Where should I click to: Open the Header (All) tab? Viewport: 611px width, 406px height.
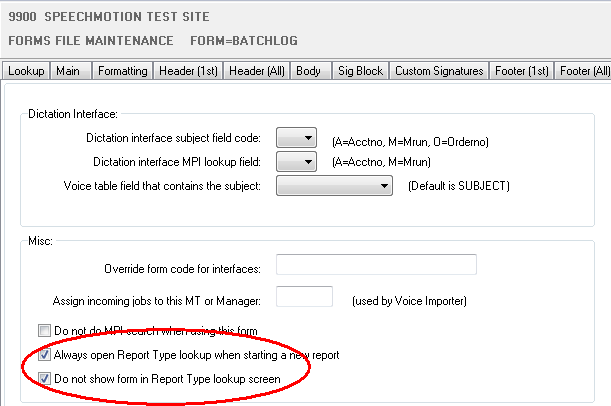click(257, 71)
